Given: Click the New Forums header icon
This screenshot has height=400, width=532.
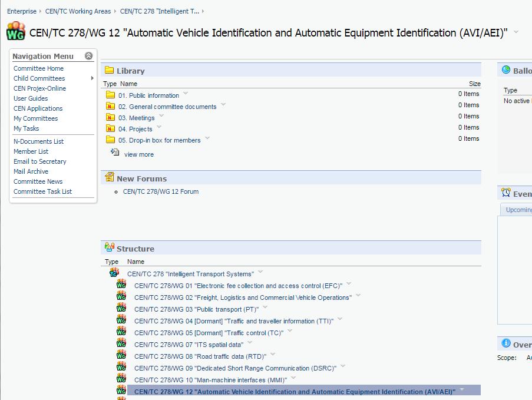Looking at the screenshot, I should pos(109,177).
